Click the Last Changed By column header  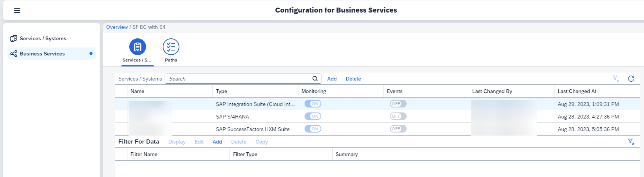click(x=512, y=91)
